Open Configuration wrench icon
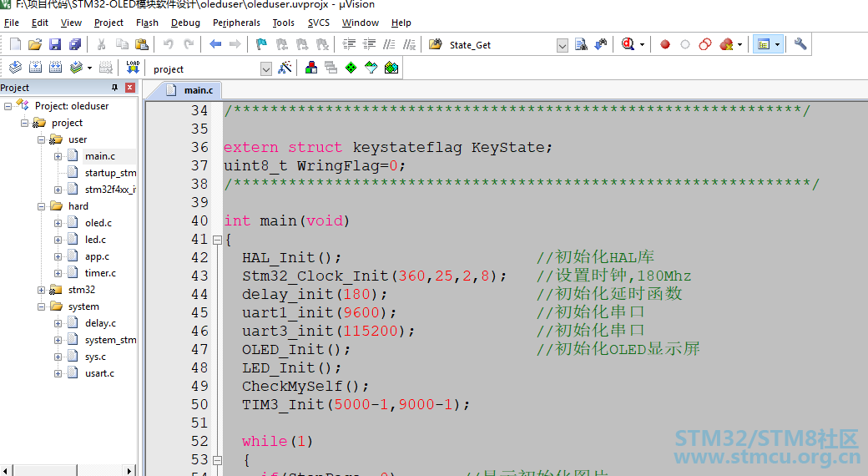This screenshot has height=476, width=868. point(800,44)
